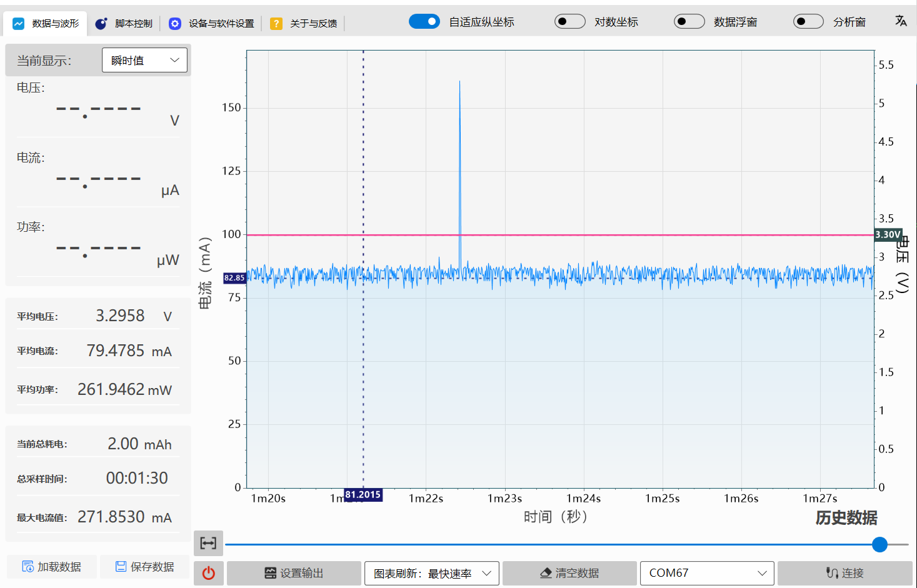Screen dimensions: 917x588
Task: Click the 设置输出 button
Action: pyautogui.click(x=294, y=573)
